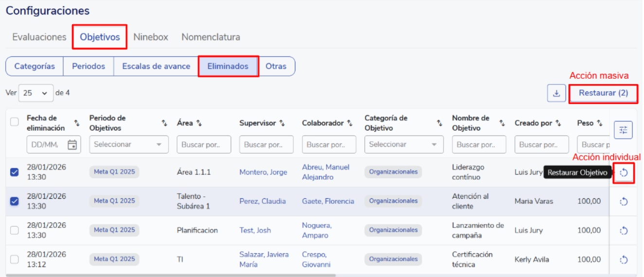Open the Montero, Jorge supervisor link
Screen dimensions: 644x277
263,173
